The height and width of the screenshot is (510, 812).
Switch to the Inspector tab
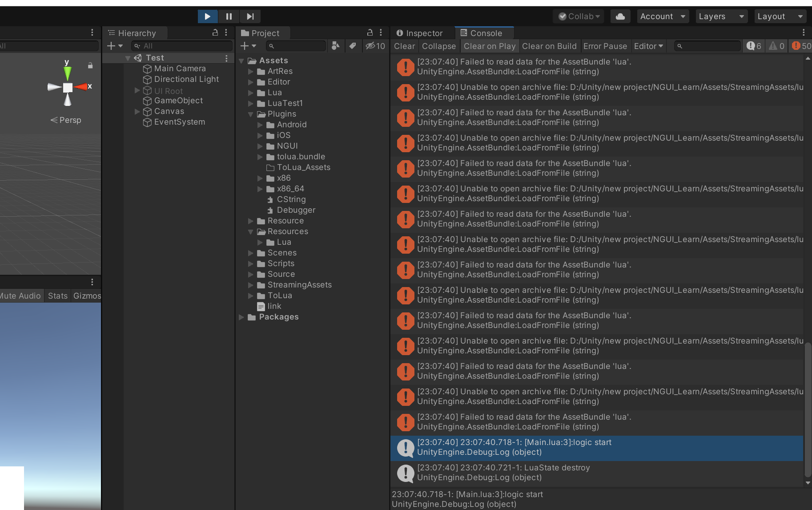click(x=419, y=33)
